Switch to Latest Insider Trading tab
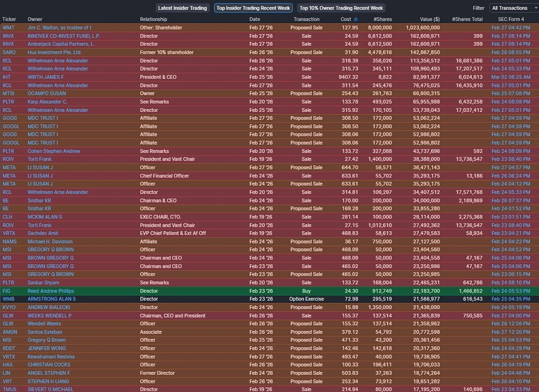This screenshot has width=539, height=392. pyautogui.click(x=182, y=8)
